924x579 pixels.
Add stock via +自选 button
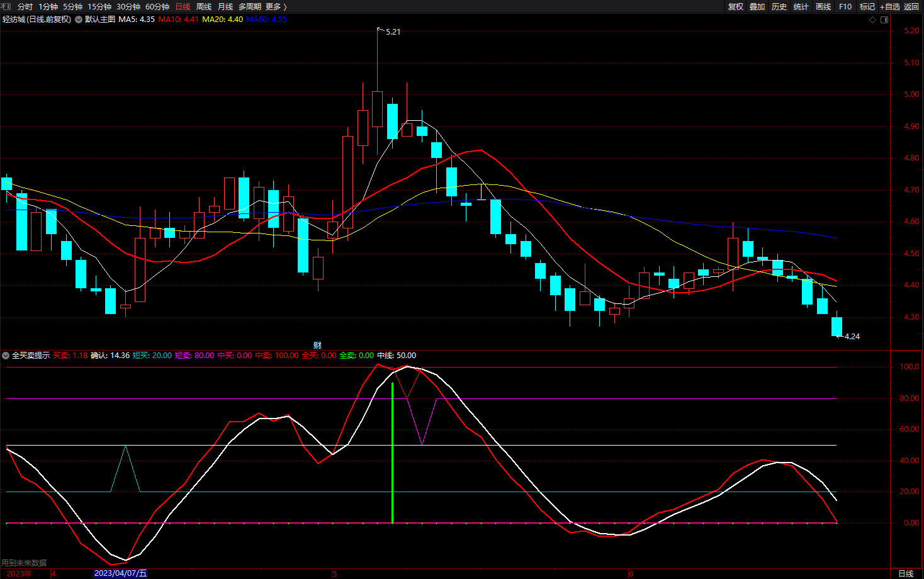(890, 6)
